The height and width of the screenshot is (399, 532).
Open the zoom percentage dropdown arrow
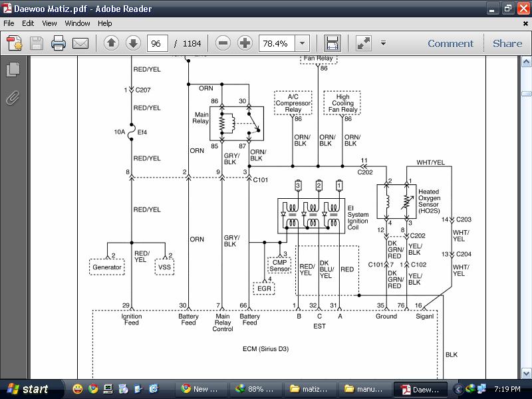click(x=303, y=44)
